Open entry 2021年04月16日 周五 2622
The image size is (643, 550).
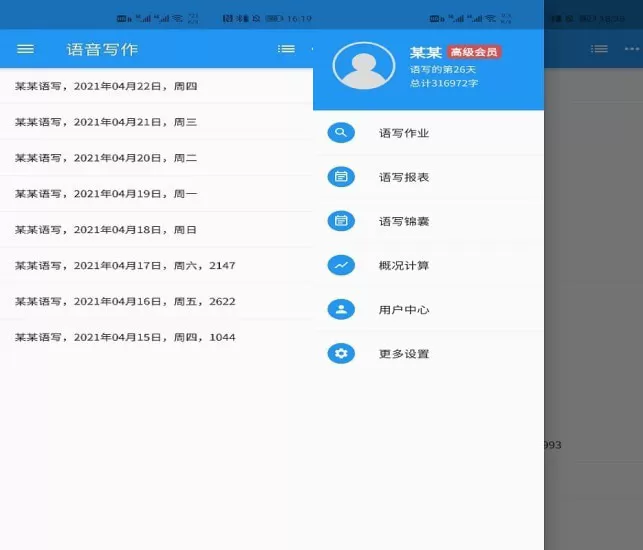coord(156,301)
